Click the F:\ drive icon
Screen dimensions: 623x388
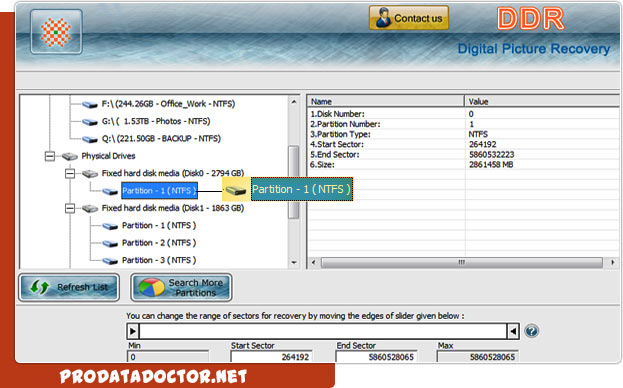(90, 105)
